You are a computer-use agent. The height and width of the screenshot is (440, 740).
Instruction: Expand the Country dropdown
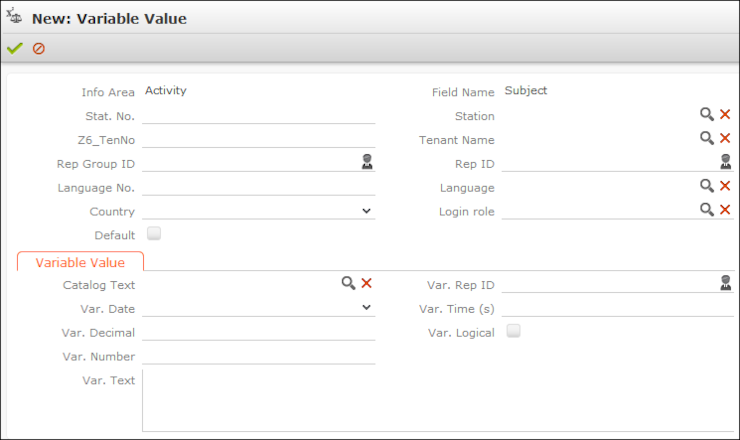(x=367, y=211)
